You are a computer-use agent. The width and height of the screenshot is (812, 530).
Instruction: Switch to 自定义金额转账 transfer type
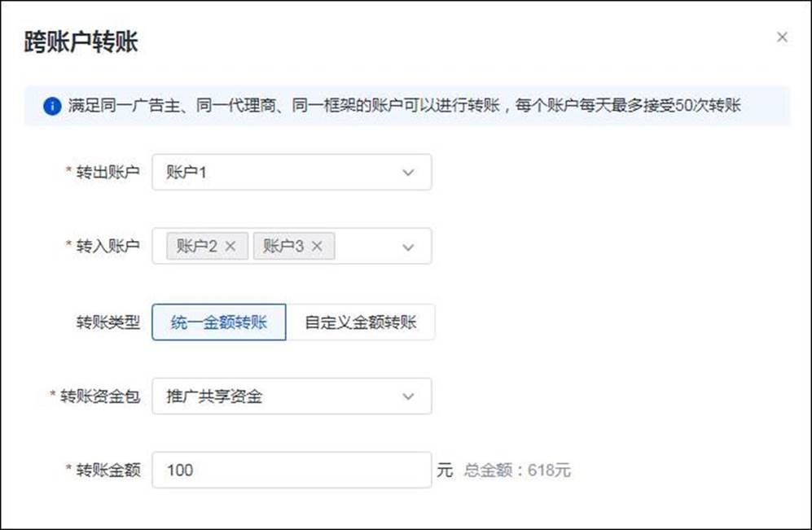tap(361, 322)
